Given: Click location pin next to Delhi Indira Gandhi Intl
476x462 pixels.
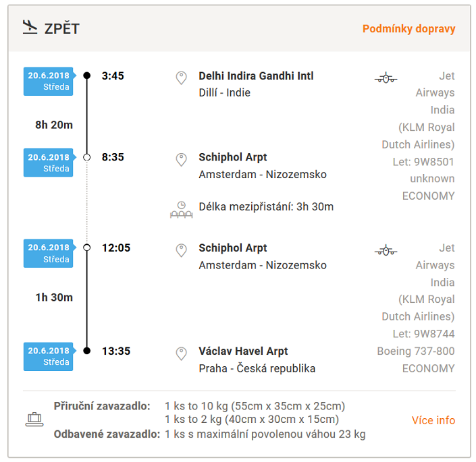Looking at the screenshot, I should [x=181, y=78].
